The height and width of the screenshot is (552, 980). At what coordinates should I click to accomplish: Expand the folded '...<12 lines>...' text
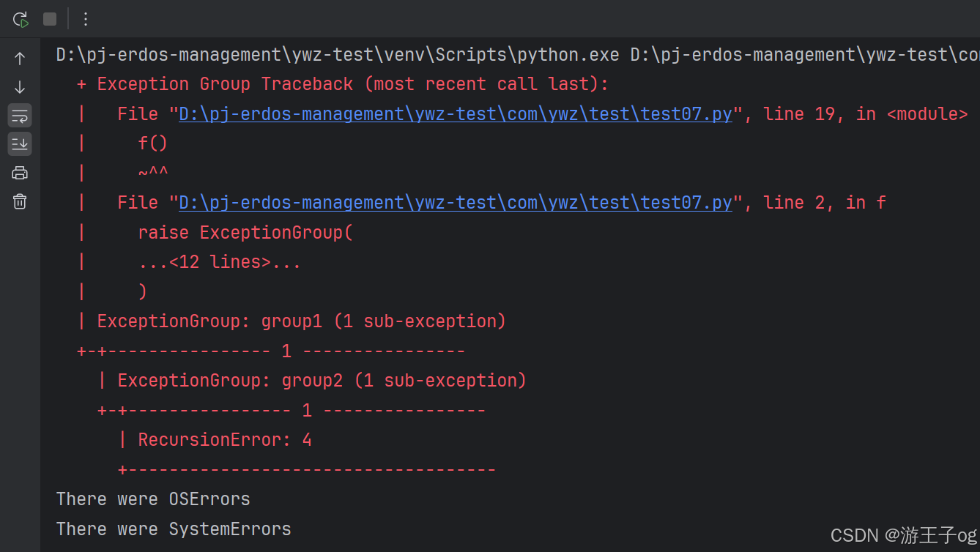(x=220, y=262)
